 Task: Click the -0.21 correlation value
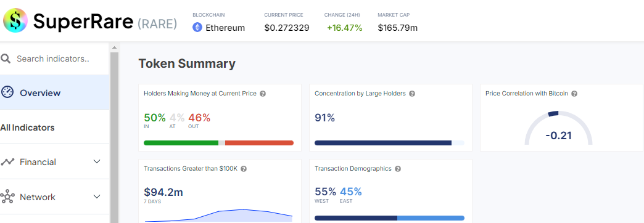click(x=559, y=136)
